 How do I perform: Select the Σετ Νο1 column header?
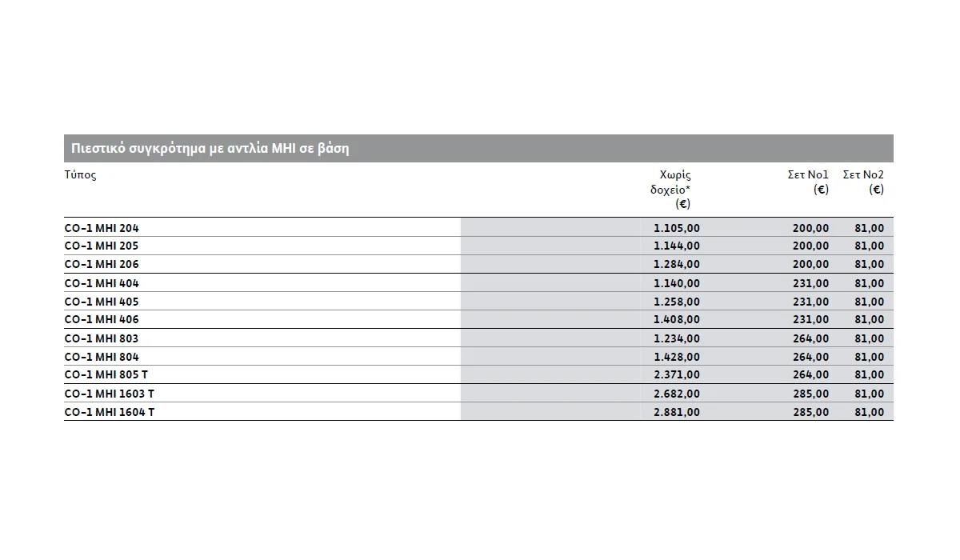coord(808,182)
